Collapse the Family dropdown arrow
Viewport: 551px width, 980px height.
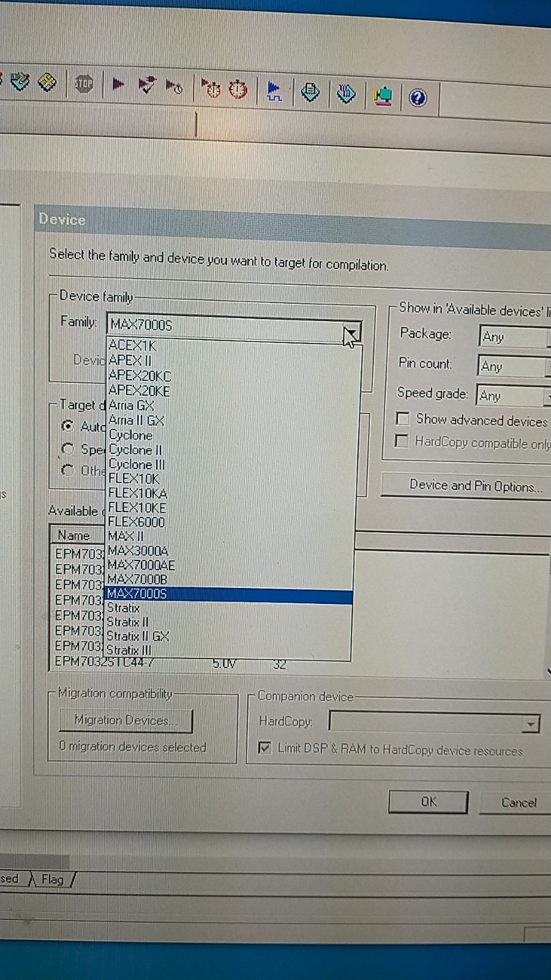pyautogui.click(x=351, y=333)
